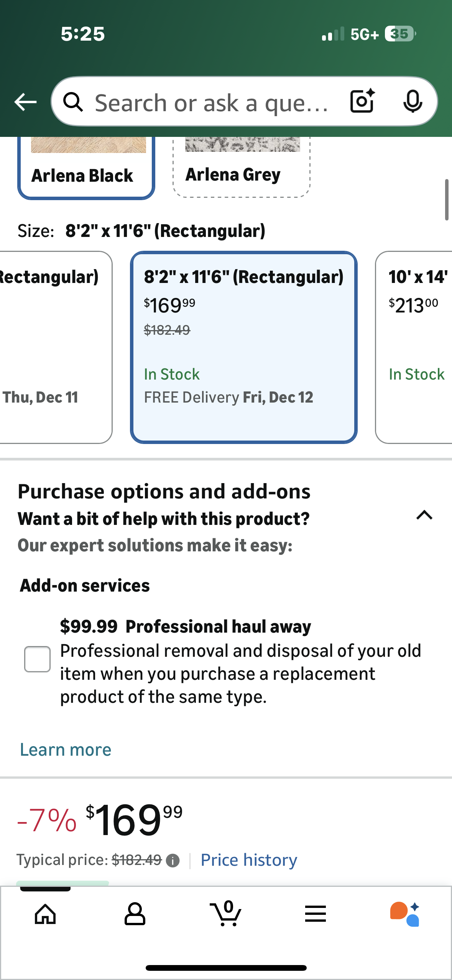
Task: Open the Learn more link
Action: 66,750
